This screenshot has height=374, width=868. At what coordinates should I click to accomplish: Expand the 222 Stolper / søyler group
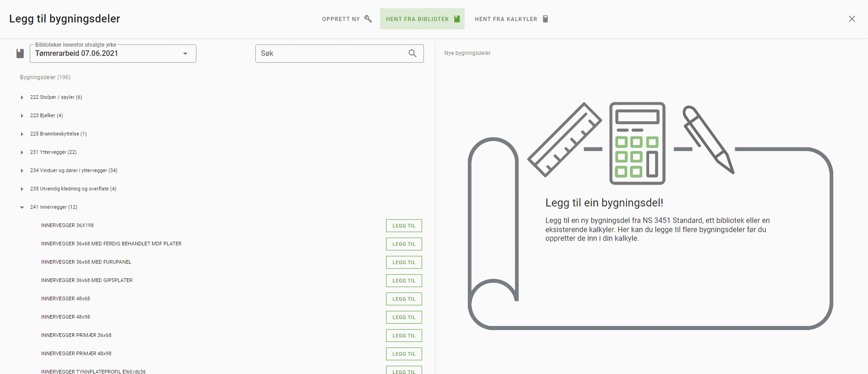[x=22, y=97]
